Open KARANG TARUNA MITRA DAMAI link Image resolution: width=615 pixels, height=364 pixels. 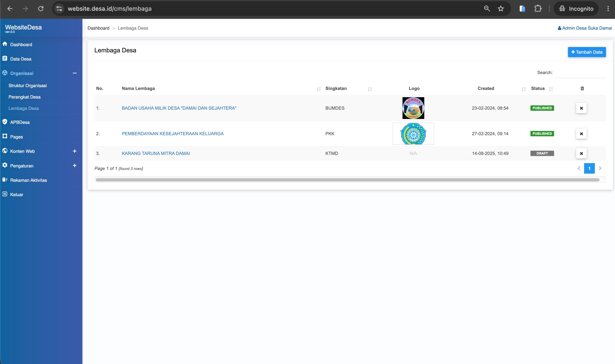(x=156, y=153)
